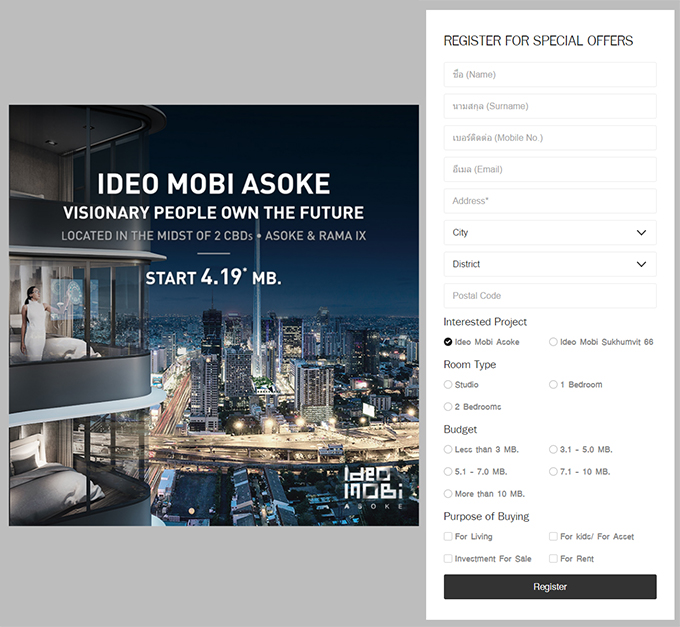The image size is (680, 627).
Task: Focus the Email input field
Action: pyautogui.click(x=550, y=170)
